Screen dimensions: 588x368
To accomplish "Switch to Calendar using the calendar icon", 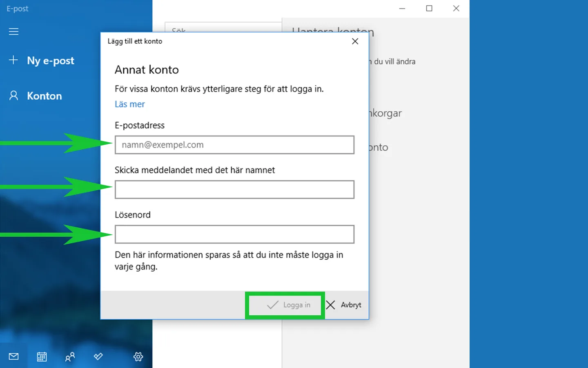I will click(x=41, y=356).
